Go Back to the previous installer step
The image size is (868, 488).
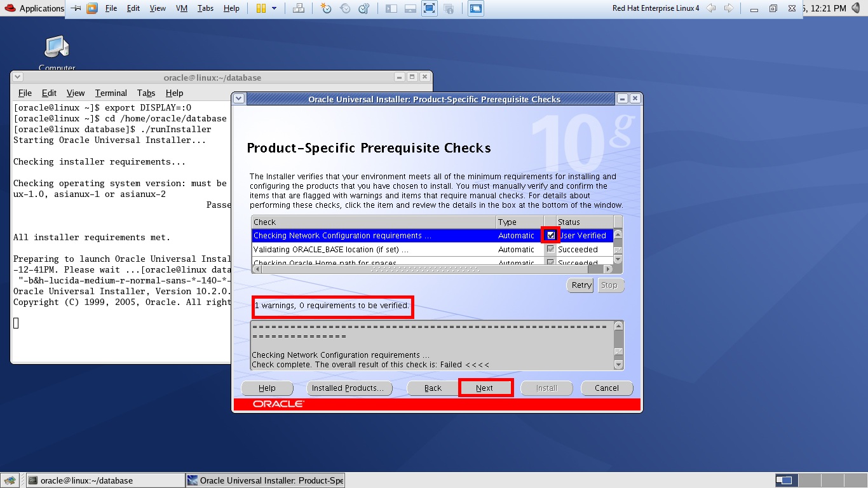point(433,388)
